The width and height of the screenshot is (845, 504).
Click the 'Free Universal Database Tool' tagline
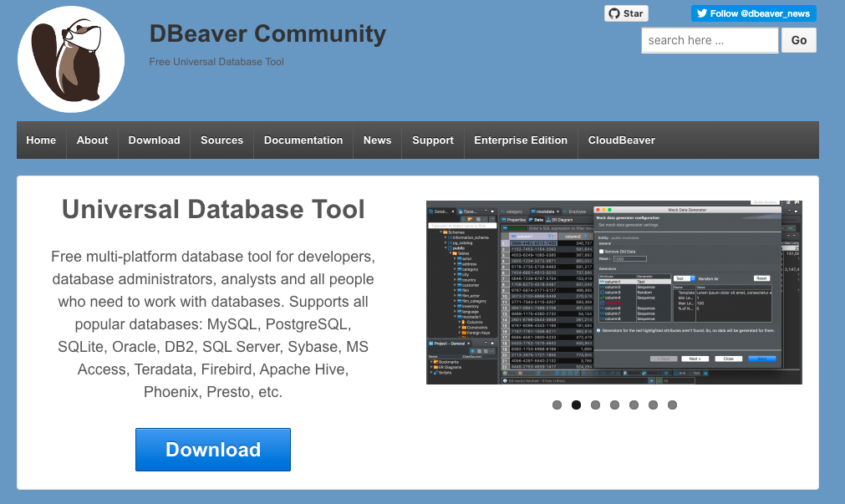tap(216, 62)
